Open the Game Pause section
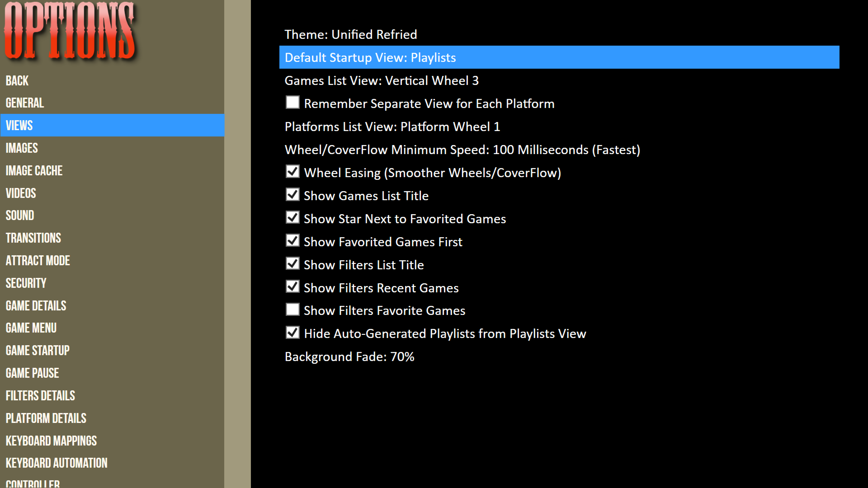 112,373
